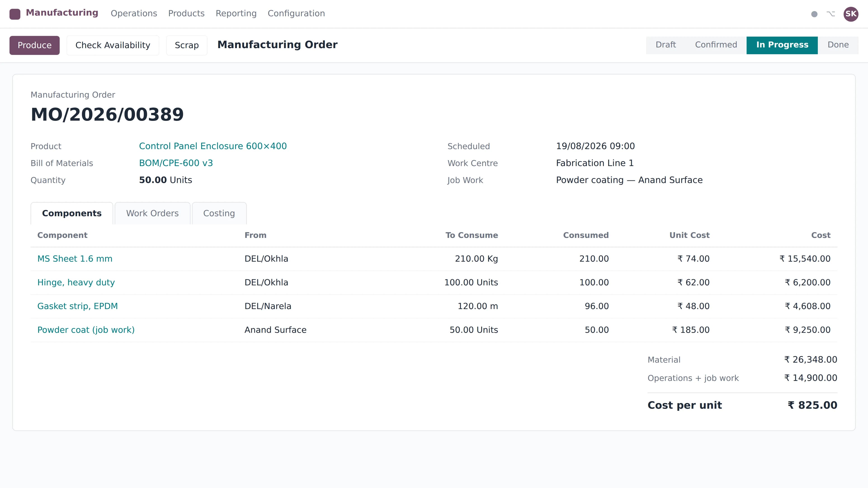Click the MO/2026/00389 order number
Viewport: 868px width, 488px height.
107,115
